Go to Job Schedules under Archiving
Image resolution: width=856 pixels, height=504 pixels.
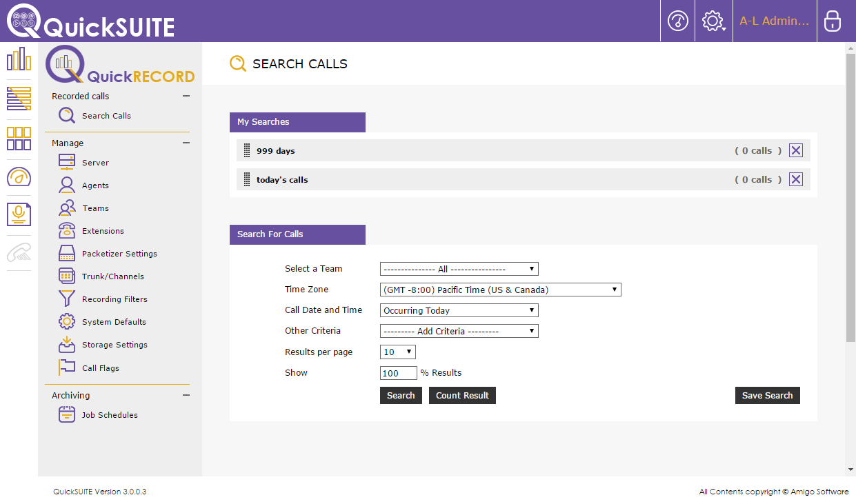110,415
